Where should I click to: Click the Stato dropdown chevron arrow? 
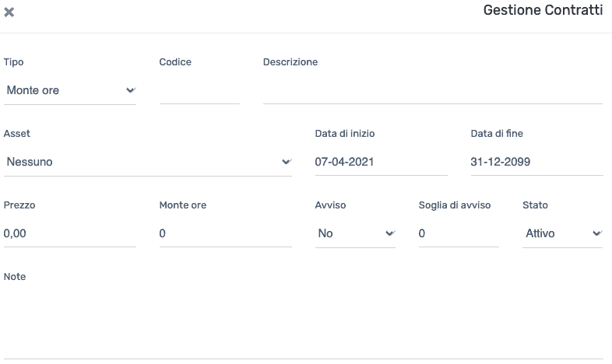pyautogui.click(x=597, y=233)
